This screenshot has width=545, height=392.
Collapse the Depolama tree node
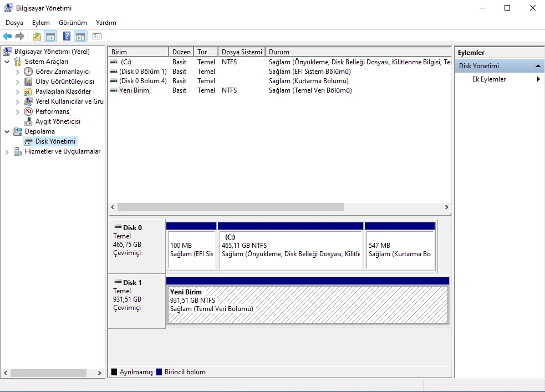[7, 131]
